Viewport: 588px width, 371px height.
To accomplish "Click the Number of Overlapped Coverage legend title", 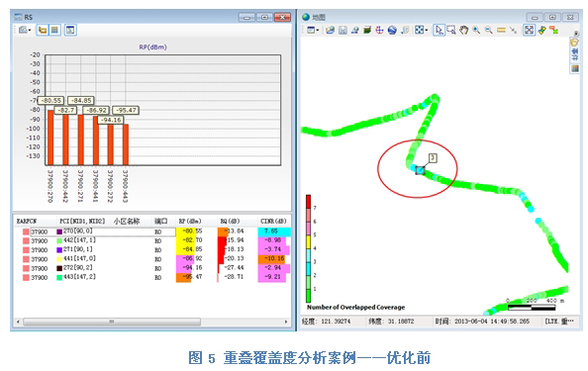I will (x=356, y=307).
